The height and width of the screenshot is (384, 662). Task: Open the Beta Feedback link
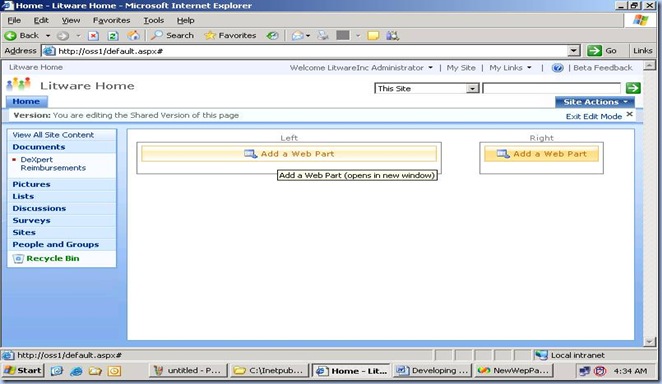click(602, 68)
